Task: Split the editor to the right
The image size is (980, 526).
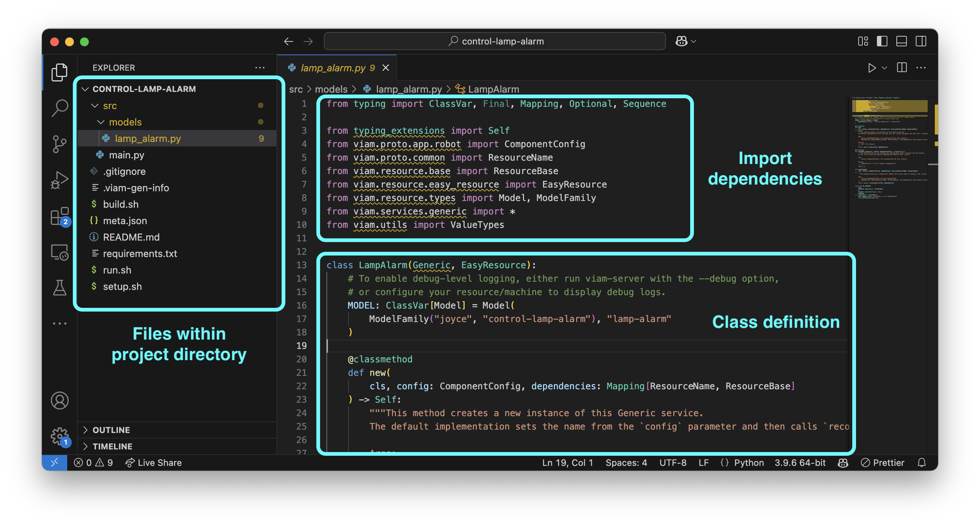Action: [x=902, y=68]
